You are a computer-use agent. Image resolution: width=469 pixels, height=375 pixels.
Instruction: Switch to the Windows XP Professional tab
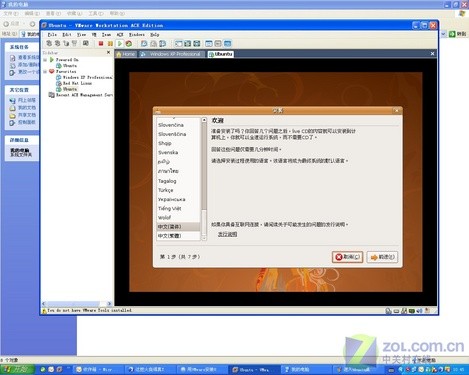click(x=171, y=54)
